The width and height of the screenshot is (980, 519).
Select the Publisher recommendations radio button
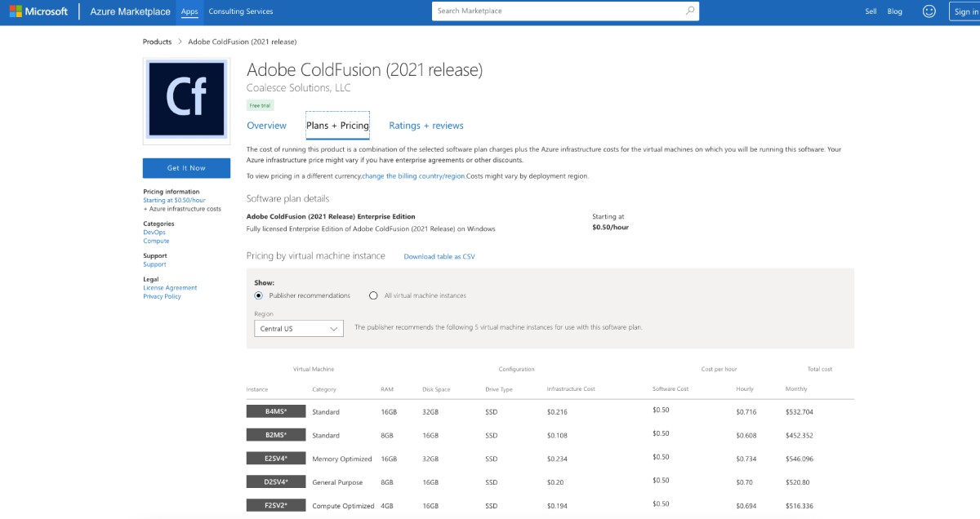pos(259,295)
